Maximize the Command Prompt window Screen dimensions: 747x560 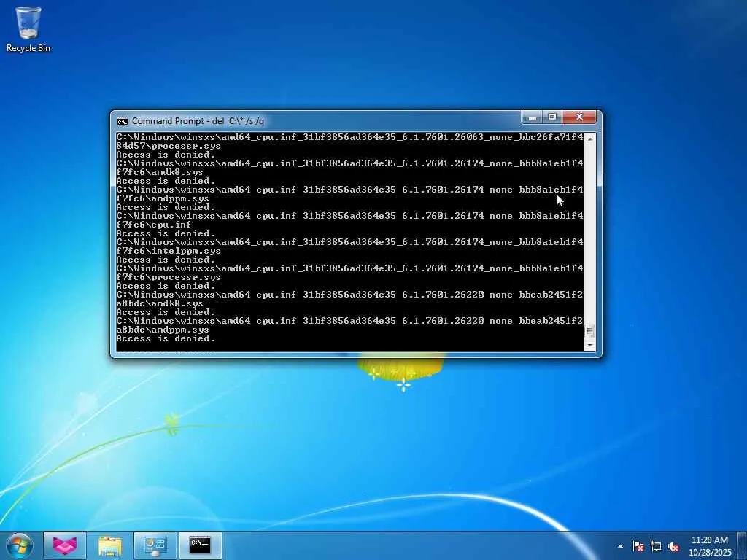(x=552, y=117)
